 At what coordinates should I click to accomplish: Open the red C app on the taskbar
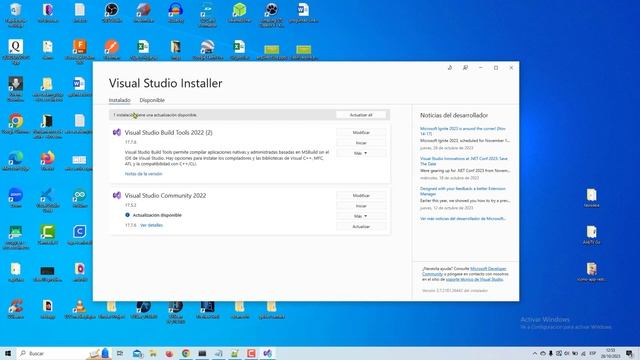click(251, 353)
